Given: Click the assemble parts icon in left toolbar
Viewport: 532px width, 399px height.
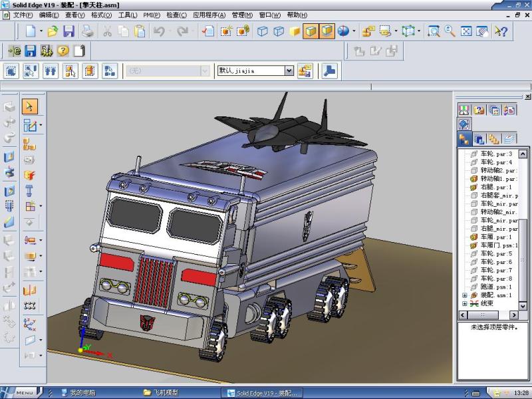Looking at the screenshot, I should click(30, 144).
